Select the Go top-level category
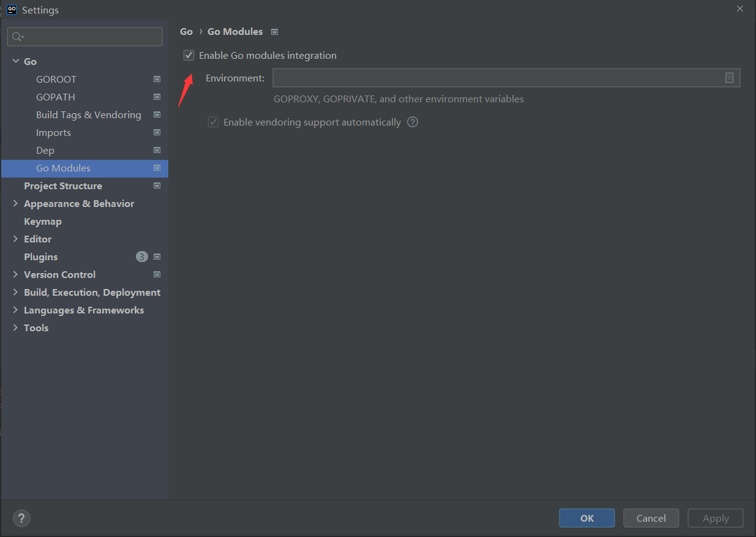756x537 pixels. 30,61
